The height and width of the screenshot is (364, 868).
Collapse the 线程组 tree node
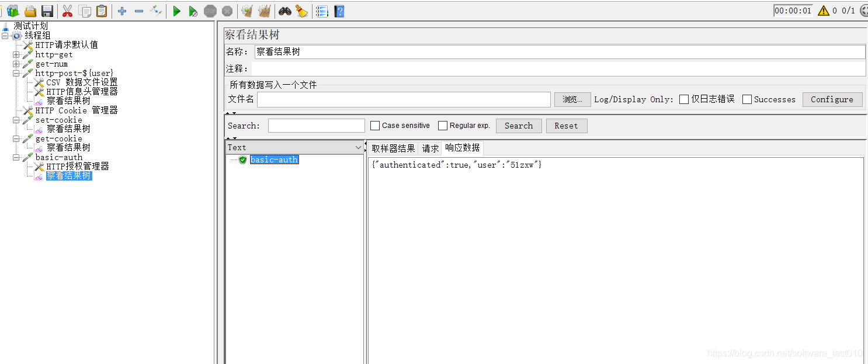point(5,36)
